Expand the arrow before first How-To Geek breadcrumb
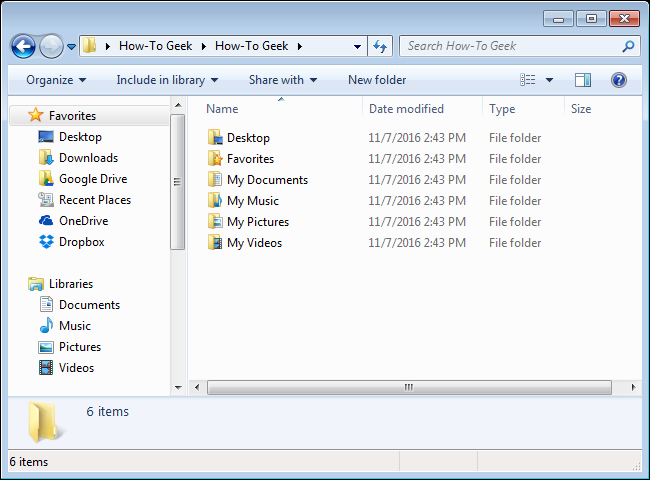This screenshot has height=480, width=650. click(x=108, y=46)
